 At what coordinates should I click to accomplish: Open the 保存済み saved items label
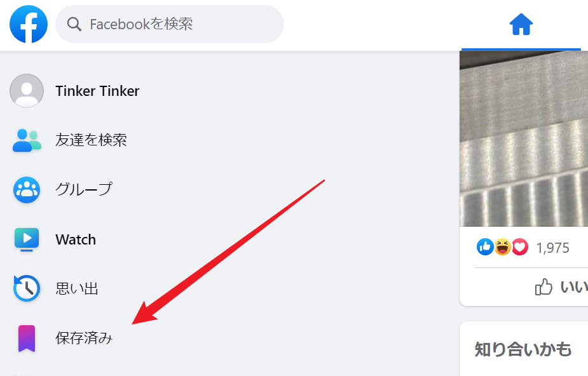point(84,338)
